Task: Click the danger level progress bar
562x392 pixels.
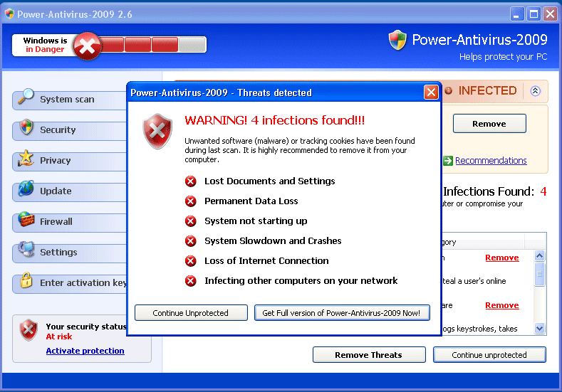Action: (152, 46)
